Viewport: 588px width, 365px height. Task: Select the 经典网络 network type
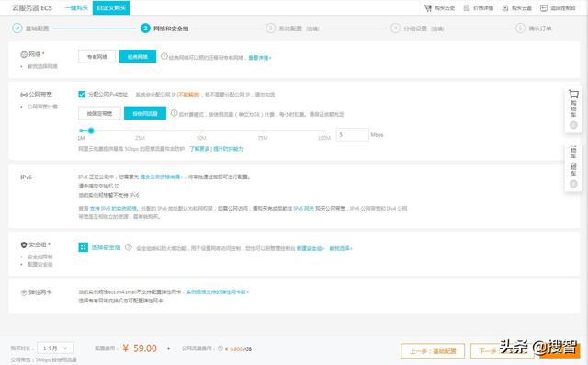point(138,57)
